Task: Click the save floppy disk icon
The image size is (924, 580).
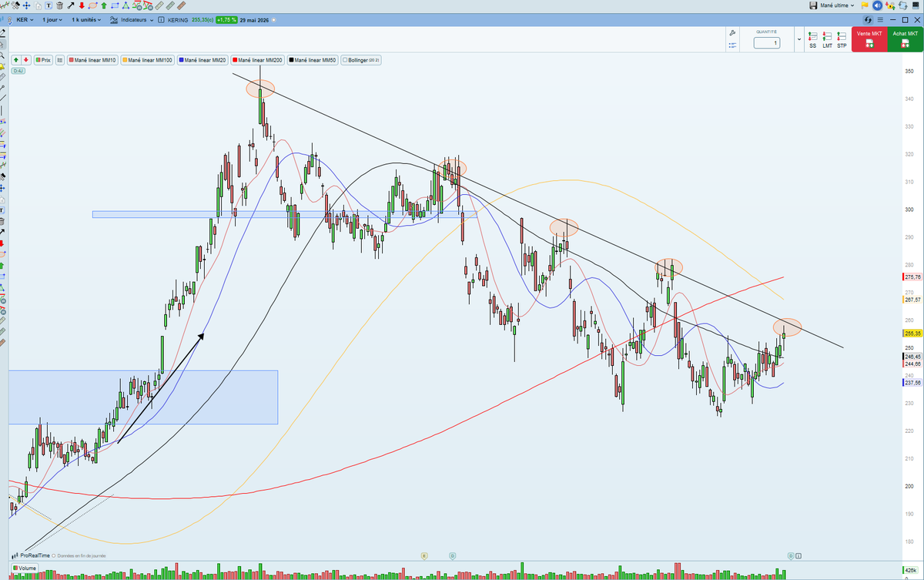Action: pyautogui.click(x=813, y=5)
